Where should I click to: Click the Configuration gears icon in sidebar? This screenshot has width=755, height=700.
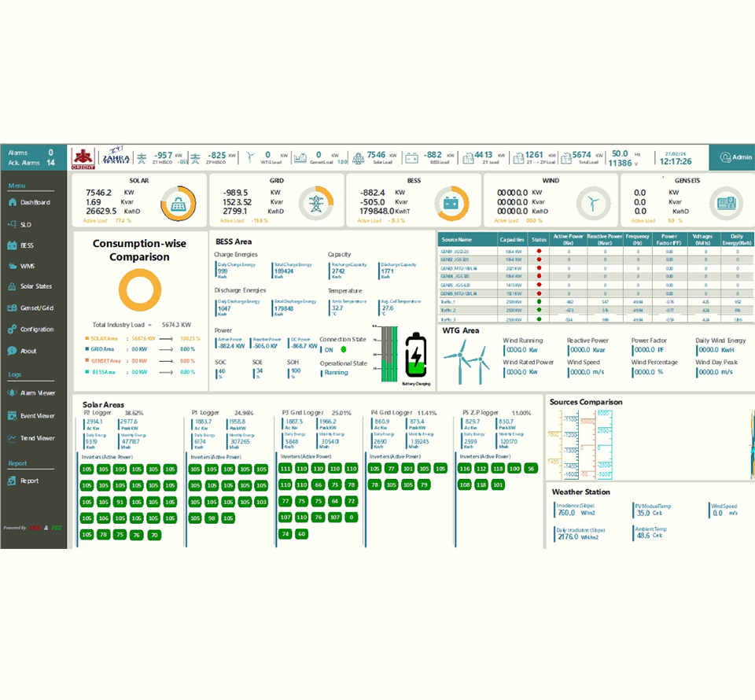click(x=12, y=329)
